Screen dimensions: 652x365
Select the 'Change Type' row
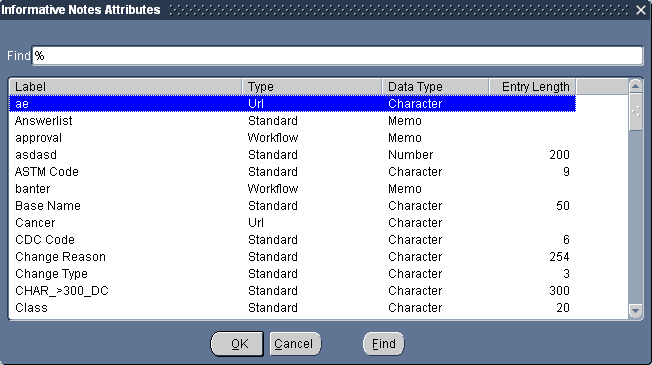(293, 274)
